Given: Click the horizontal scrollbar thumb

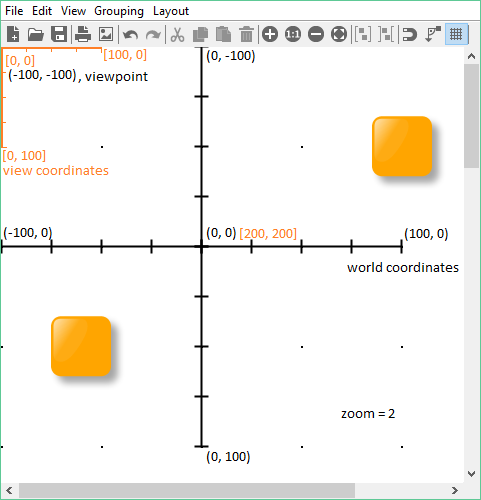Looking at the screenshot, I should (187, 491).
